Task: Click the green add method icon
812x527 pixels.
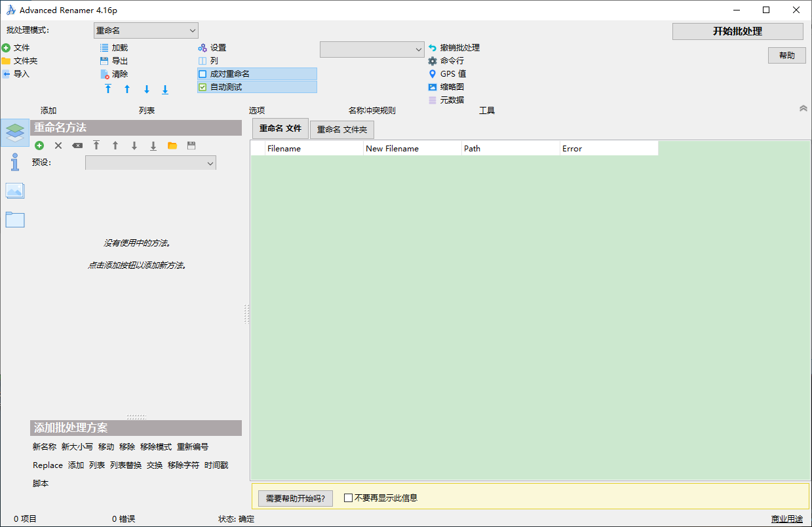Action: pos(39,146)
